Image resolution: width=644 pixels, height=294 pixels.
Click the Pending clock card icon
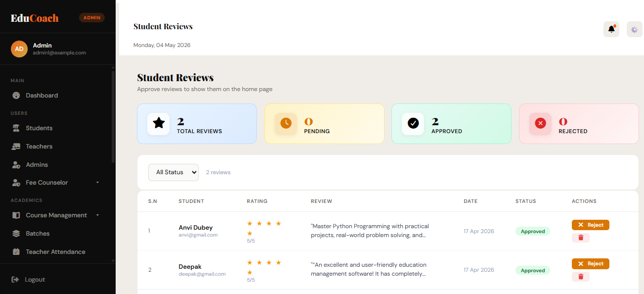click(286, 124)
